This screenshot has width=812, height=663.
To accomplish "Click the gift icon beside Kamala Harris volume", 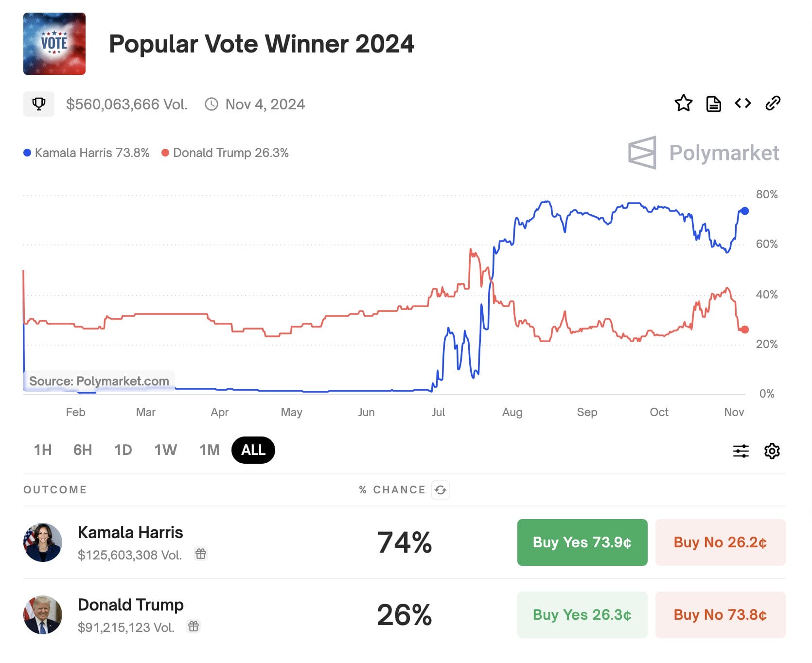I will coord(201,554).
